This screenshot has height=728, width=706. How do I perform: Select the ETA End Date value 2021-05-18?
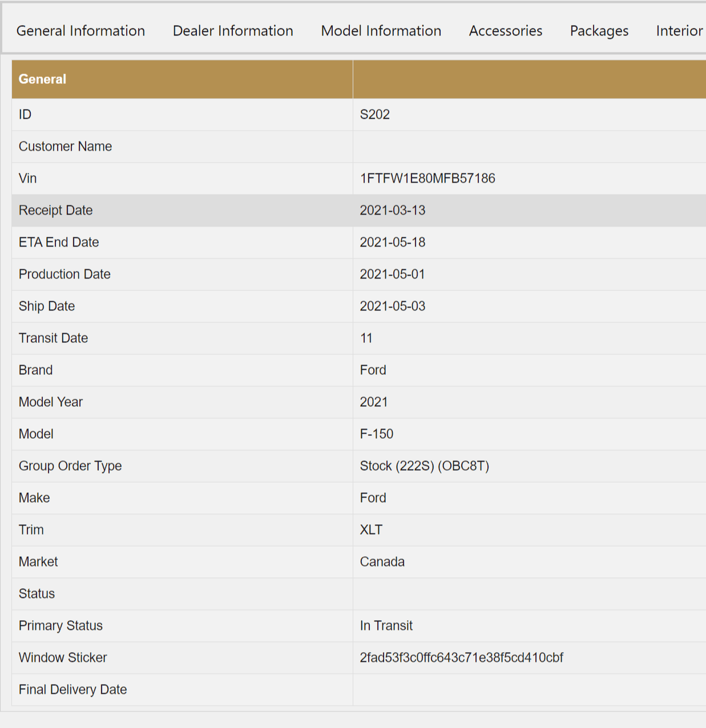tap(392, 242)
